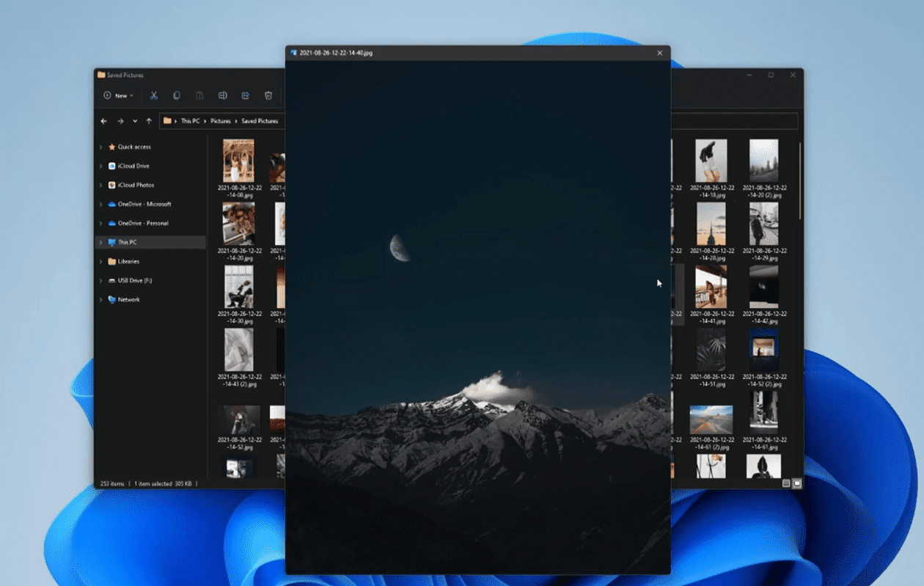Click the Rename icon in the toolbar
This screenshot has width=924, height=586.
pos(223,95)
